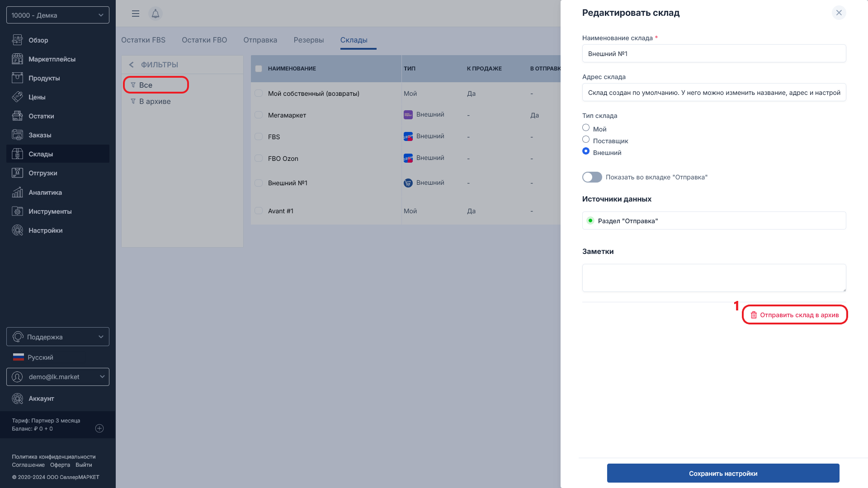Open the Остатки sidebar icon
Viewport: 868px width, 488px height.
tap(17, 116)
